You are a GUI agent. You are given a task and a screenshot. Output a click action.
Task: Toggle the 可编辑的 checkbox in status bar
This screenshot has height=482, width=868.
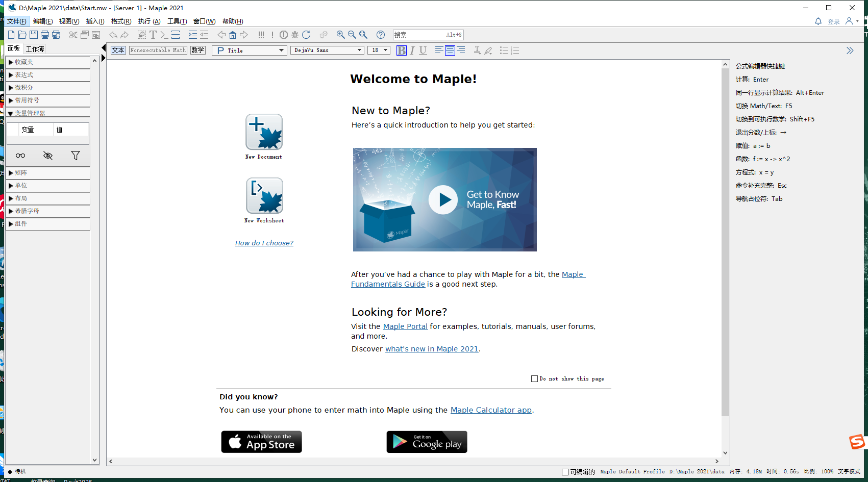coord(565,472)
